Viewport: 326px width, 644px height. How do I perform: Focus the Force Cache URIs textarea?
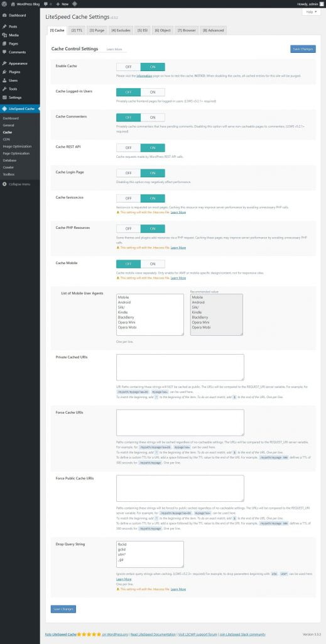point(180,423)
